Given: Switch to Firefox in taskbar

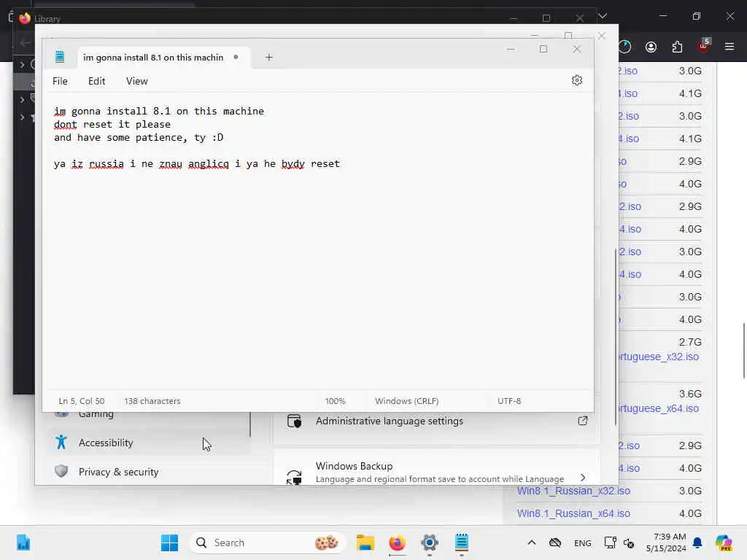Looking at the screenshot, I should [398, 542].
